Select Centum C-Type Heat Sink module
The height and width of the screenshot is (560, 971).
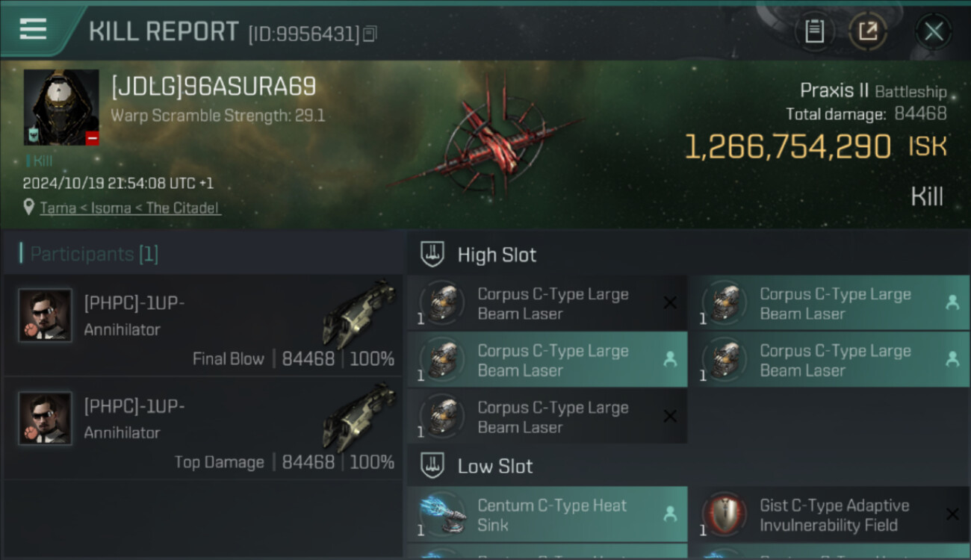pos(547,514)
